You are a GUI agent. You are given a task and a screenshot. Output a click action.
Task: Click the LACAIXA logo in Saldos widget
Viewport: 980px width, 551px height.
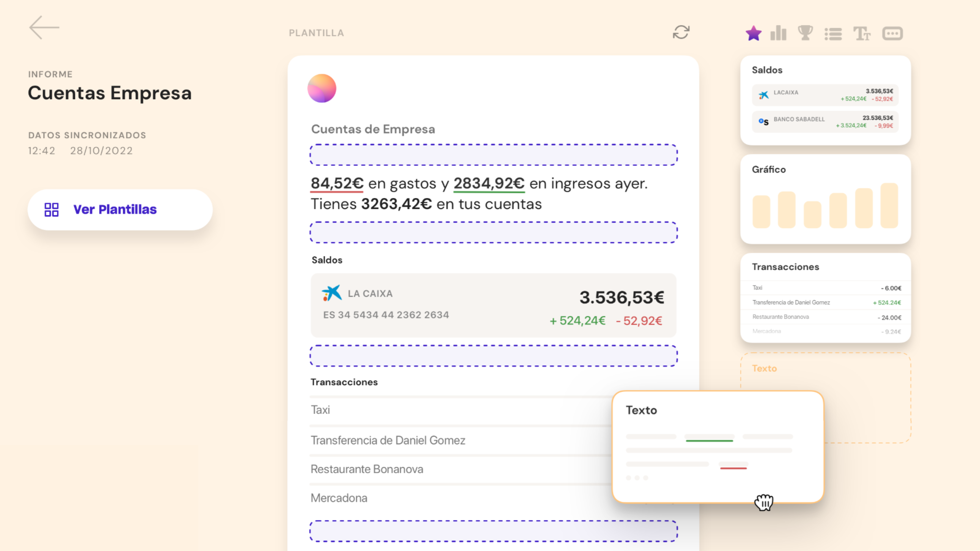point(764,95)
